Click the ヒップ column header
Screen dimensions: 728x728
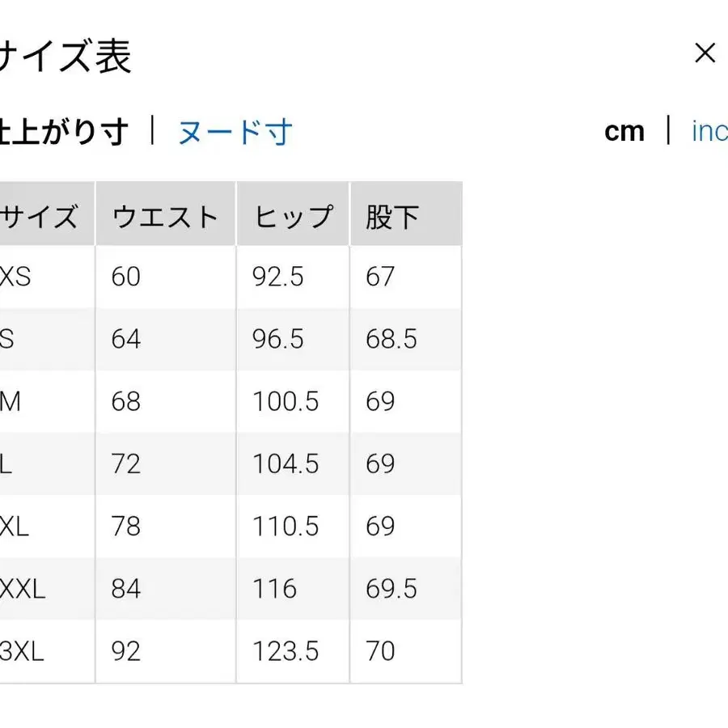tap(293, 214)
